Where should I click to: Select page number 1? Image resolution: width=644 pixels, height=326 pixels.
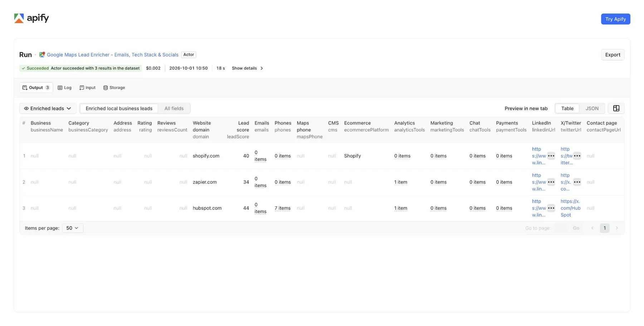tap(605, 228)
